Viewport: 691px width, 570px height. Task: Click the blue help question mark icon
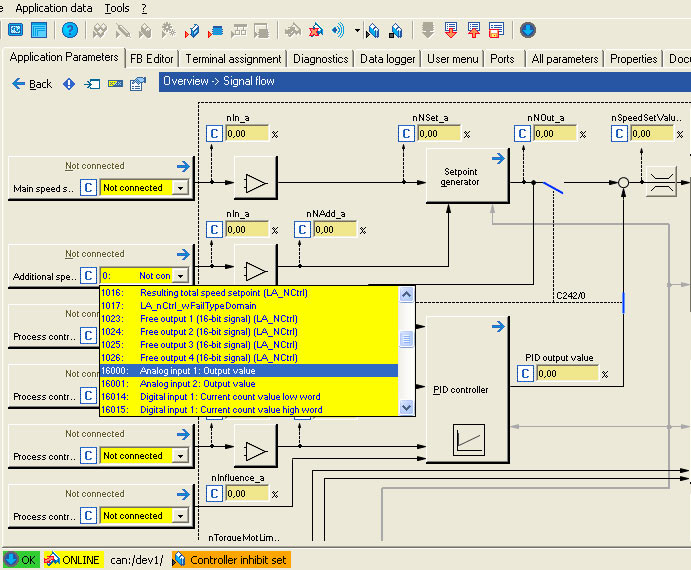(x=69, y=30)
